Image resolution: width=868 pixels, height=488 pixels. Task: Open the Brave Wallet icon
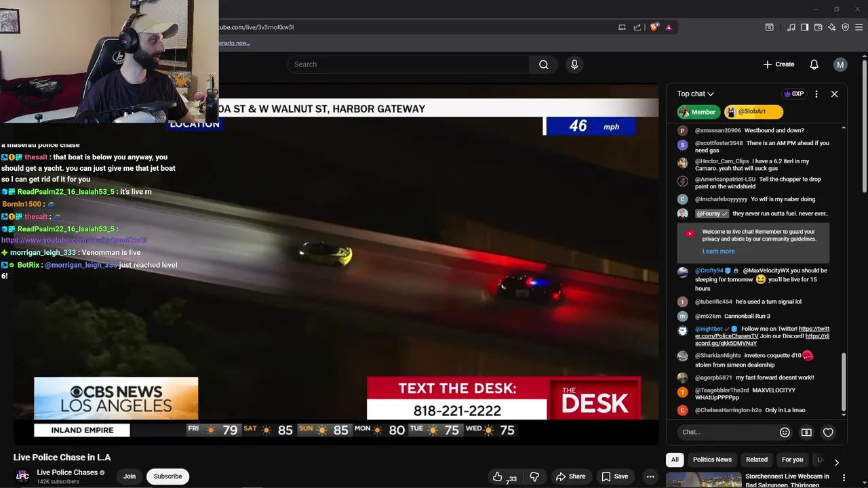click(818, 27)
